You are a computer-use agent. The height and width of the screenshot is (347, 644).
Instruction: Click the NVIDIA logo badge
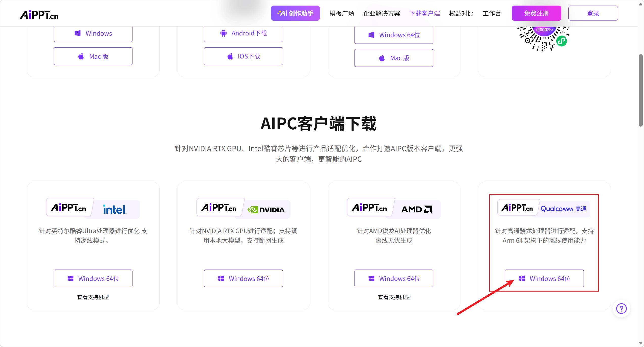click(x=266, y=209)
